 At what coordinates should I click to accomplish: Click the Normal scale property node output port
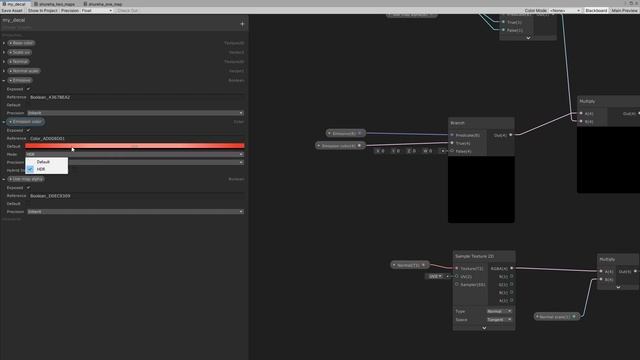tap(574, 316)
